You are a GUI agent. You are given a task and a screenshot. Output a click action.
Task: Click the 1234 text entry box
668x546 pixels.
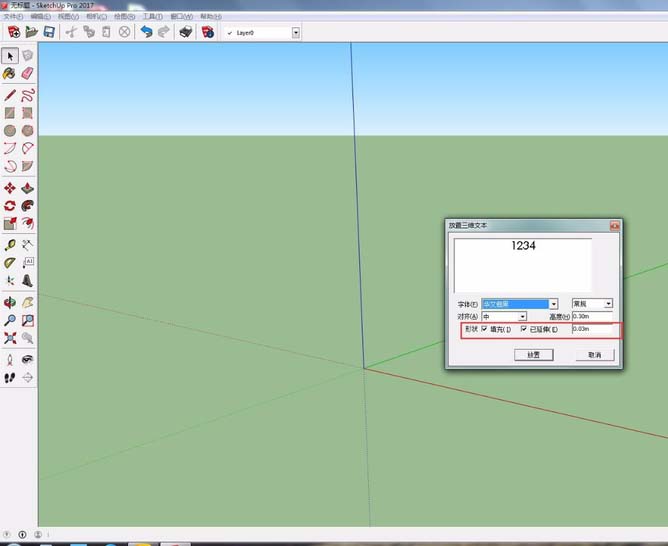pos(523,265)
